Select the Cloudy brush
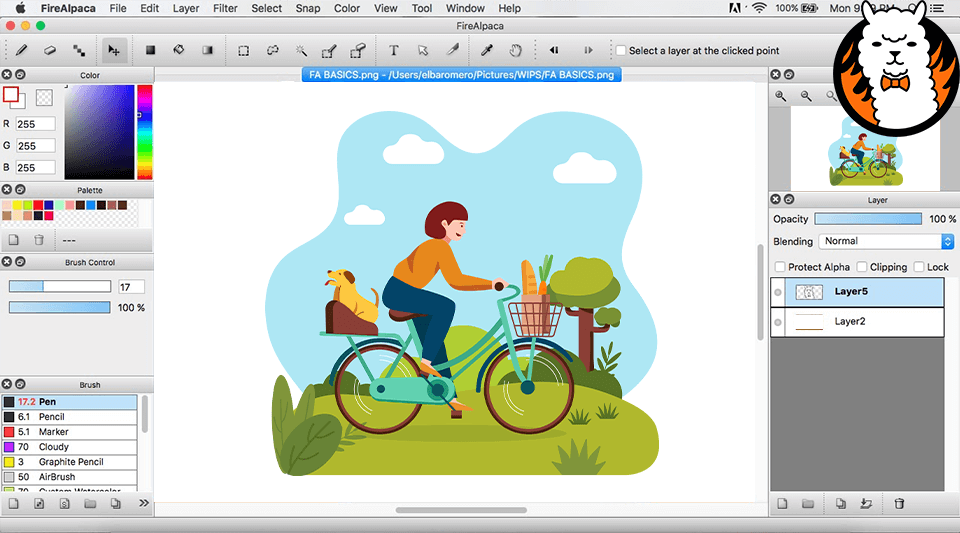The image size is (960, 533). click(x=69, y=447)
